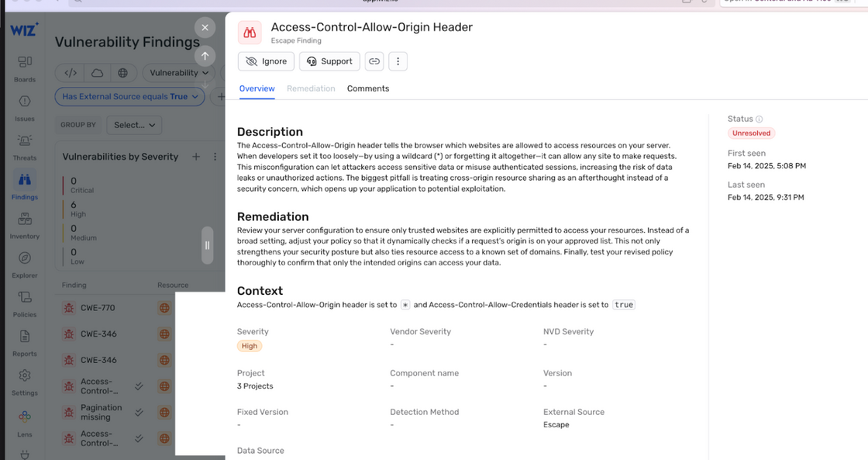Click the Ignore button
868x460 pixels.
[266, 61]
